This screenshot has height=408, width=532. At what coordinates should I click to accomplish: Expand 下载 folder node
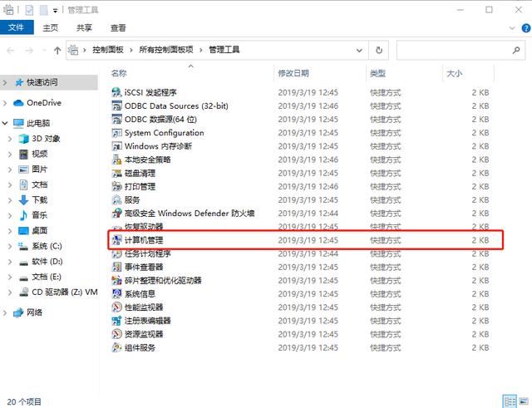(x=10, y=200)
